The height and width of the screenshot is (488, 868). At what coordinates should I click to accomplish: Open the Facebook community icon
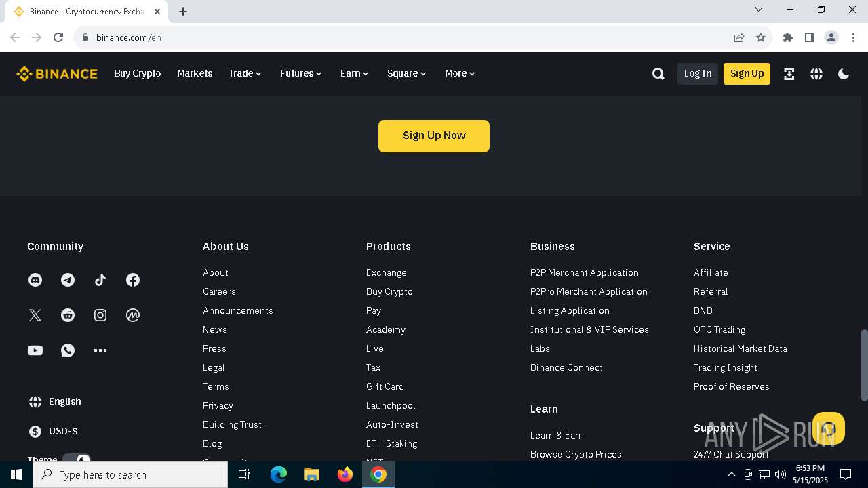pyautogui.click(x=133, y=280)
